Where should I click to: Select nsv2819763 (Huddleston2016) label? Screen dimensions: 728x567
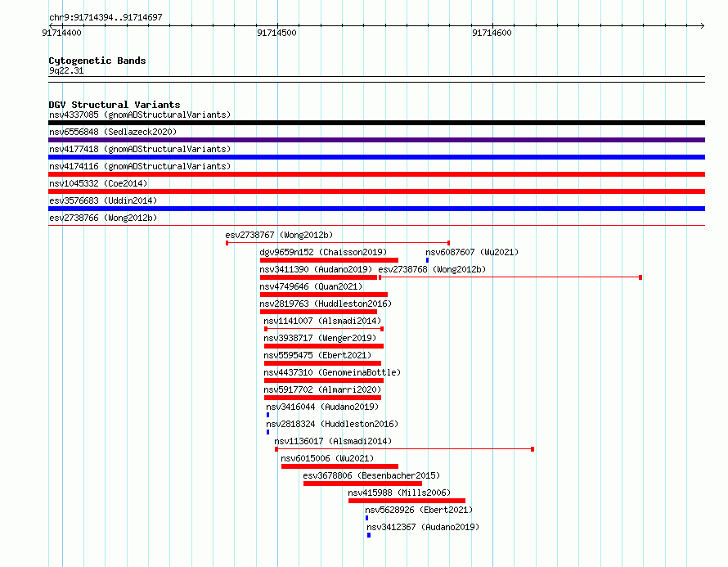pyautogui.click(x=326, y=304)
